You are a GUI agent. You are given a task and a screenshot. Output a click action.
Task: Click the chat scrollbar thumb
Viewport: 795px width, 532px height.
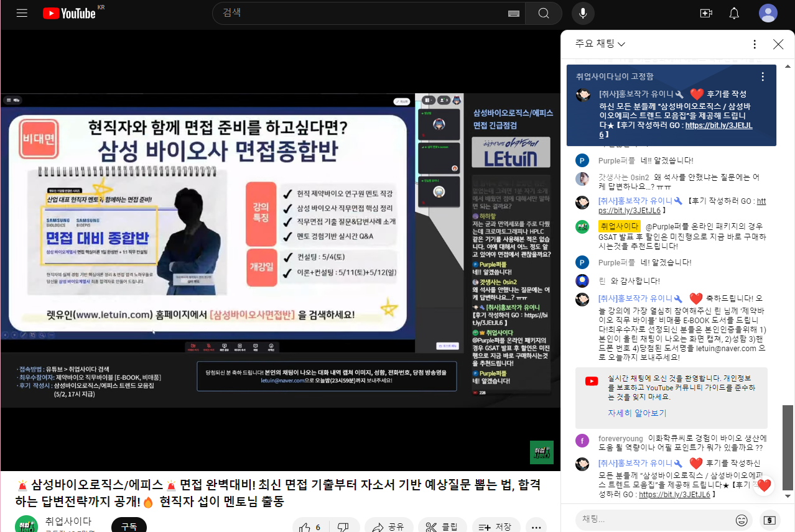788,447
